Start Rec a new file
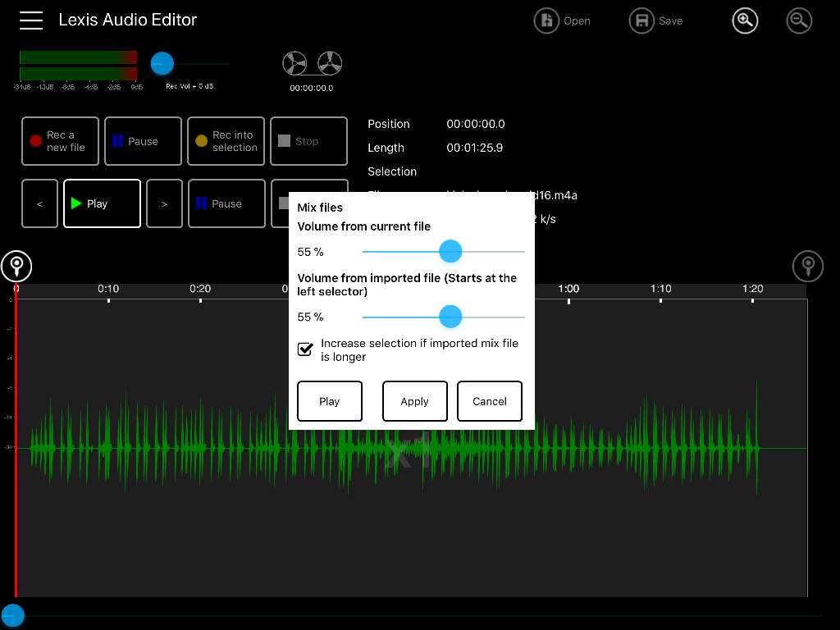 coord(61,141)
